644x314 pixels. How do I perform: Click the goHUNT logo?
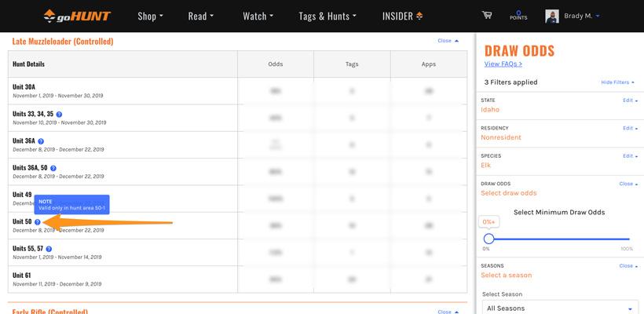click(77, 16)
